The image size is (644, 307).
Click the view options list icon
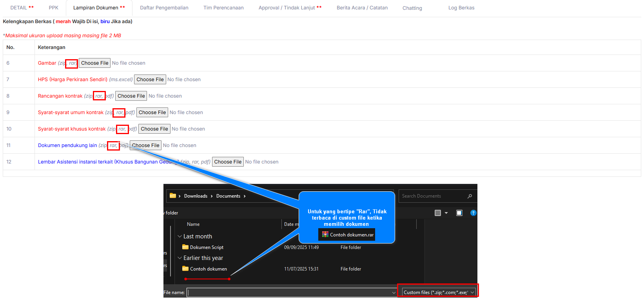click(437, 213)
